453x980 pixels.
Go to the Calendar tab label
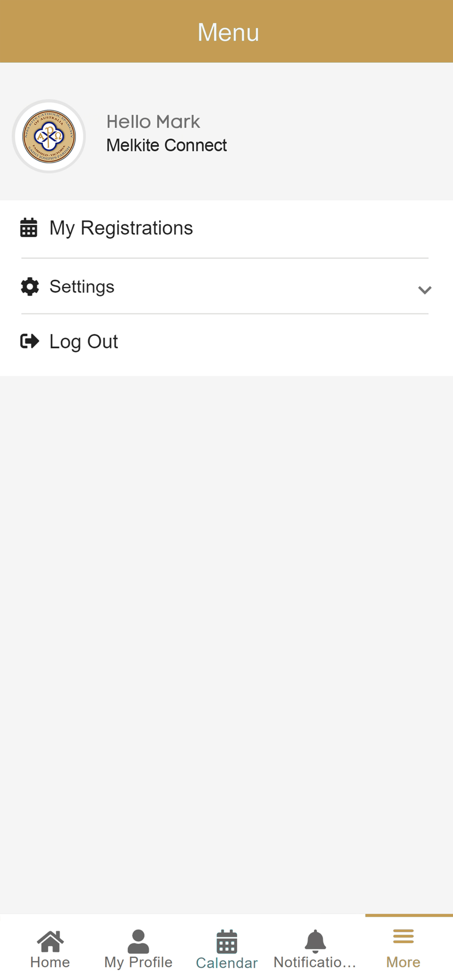tap(227, 963)
